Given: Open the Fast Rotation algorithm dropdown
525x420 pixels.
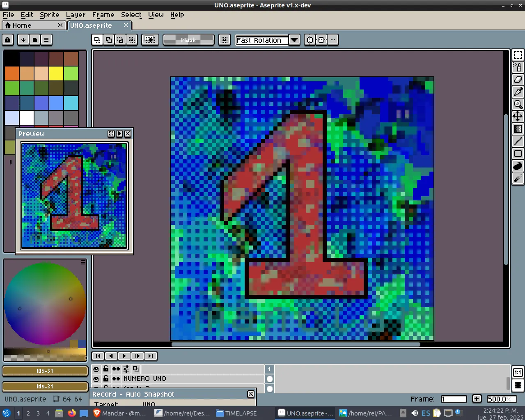Looking at the screenshot, I should click(x=294, y=40).
